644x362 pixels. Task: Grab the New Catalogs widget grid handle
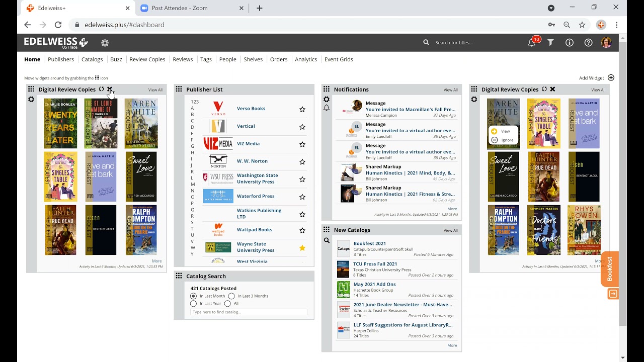(x=327, y=230)
